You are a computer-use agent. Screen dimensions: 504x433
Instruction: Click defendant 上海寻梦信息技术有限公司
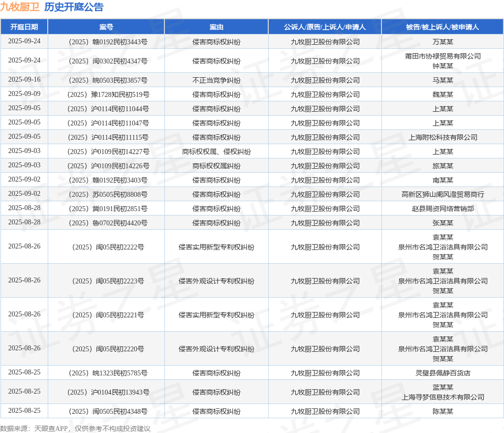tap(442, 398)
